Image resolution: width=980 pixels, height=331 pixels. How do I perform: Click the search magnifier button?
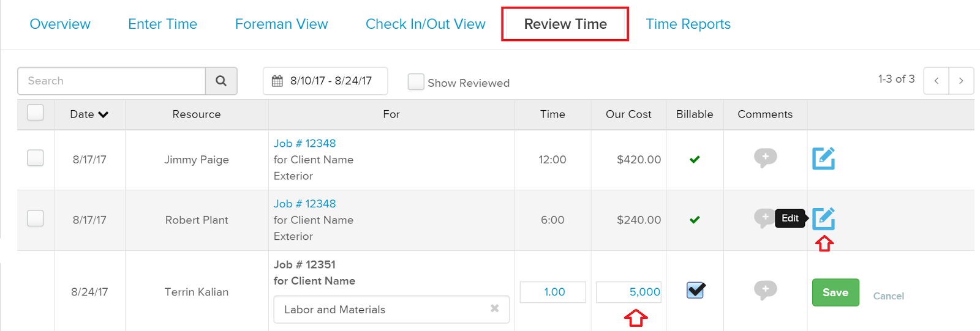pyautogui.click(x=221, y=81)
